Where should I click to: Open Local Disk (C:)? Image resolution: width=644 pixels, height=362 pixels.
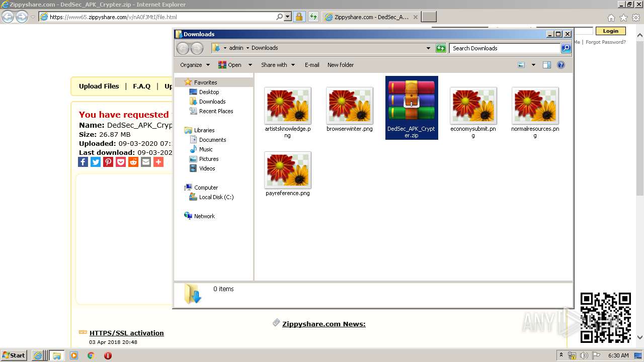[x=216, y=197]
